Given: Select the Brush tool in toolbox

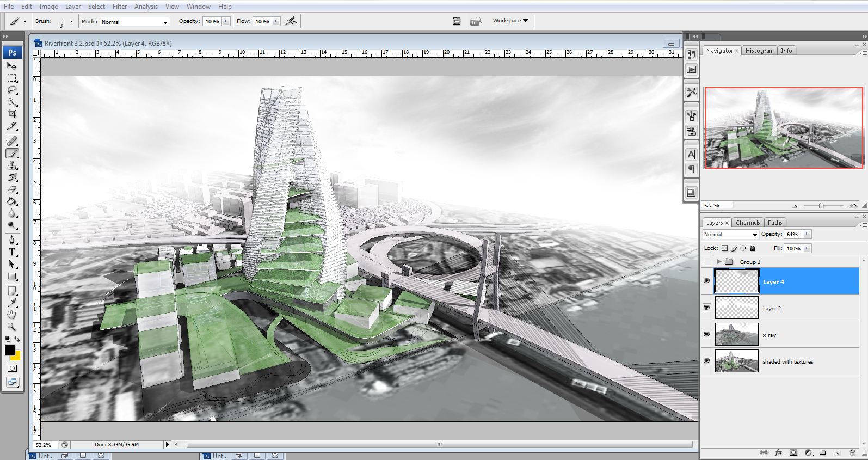Looking at the screenshot, I should [12, 154].
